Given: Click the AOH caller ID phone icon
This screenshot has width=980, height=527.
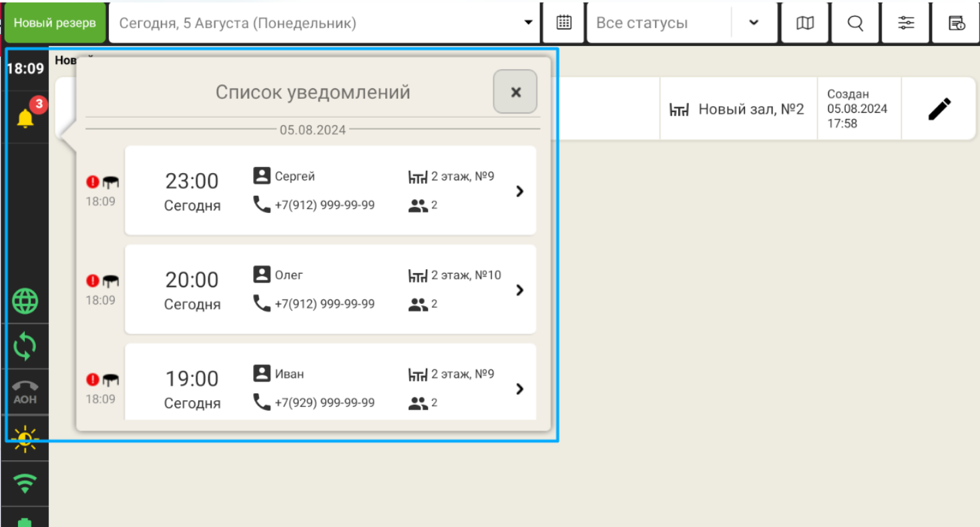Looking at the screenshot, I should pos(25,392).
